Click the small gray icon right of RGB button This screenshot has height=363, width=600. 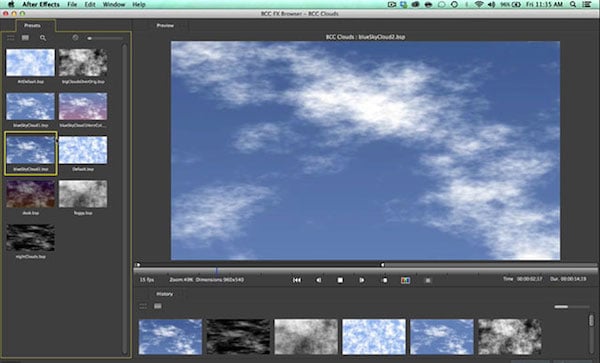[428, 280]
